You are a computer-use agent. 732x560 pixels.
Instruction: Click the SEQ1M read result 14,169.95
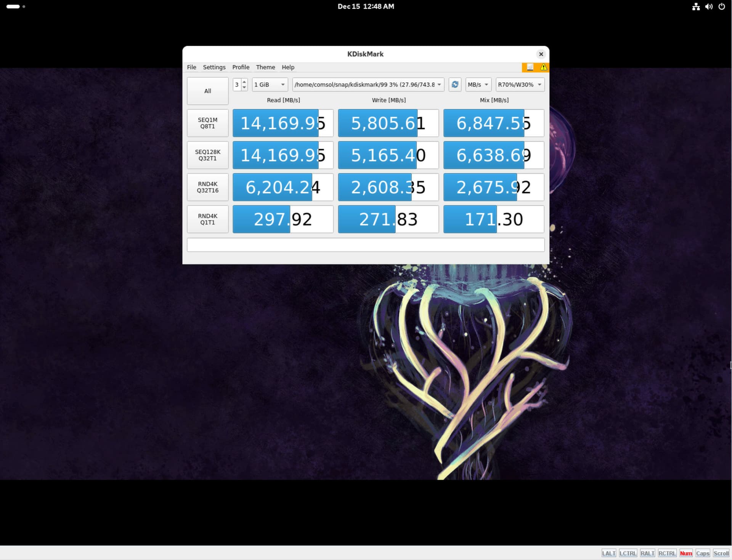click(x=283, y=123)
